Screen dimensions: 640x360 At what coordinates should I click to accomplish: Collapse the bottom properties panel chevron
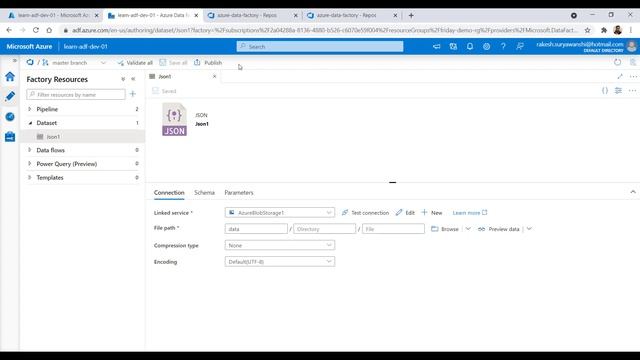(x=633, y=192)
